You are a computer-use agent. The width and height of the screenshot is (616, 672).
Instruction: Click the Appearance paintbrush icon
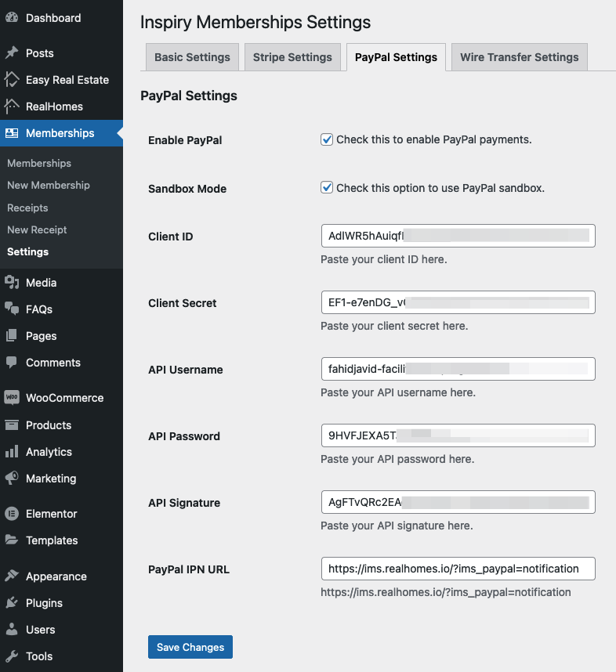pos(12,576)
